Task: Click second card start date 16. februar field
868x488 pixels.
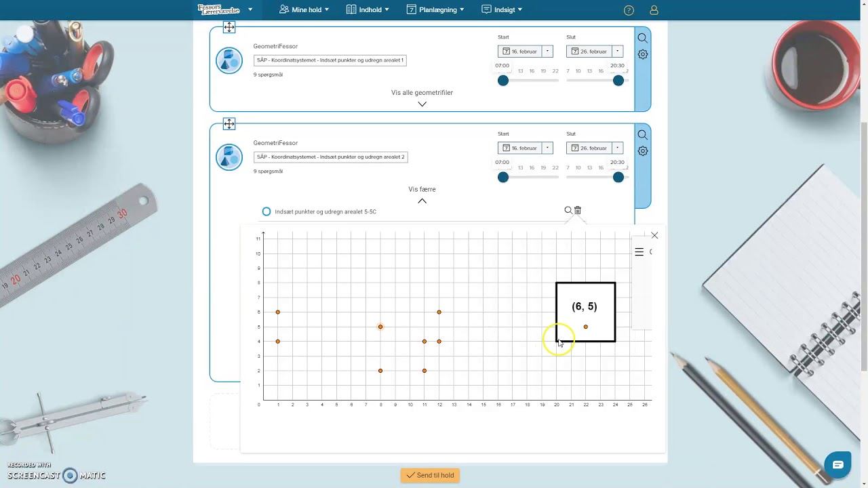Action: (x=519, y=148)
